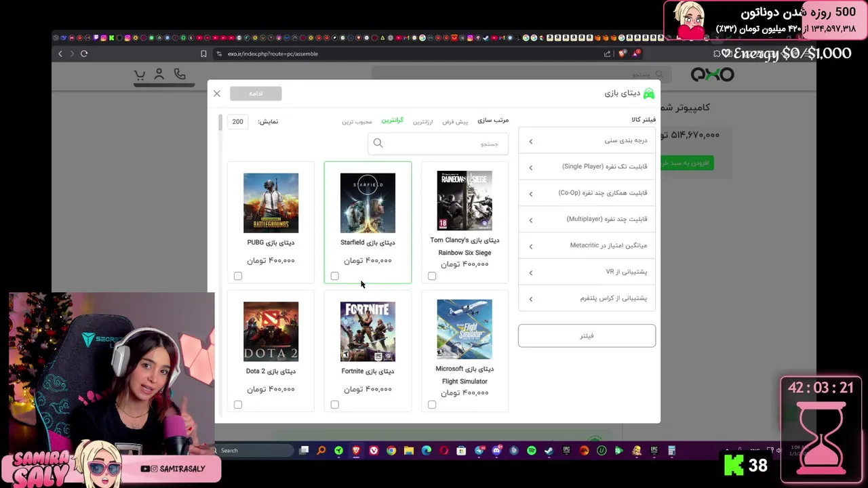
Task: Click the phone contact icon in the header
Action: point(180,74)
